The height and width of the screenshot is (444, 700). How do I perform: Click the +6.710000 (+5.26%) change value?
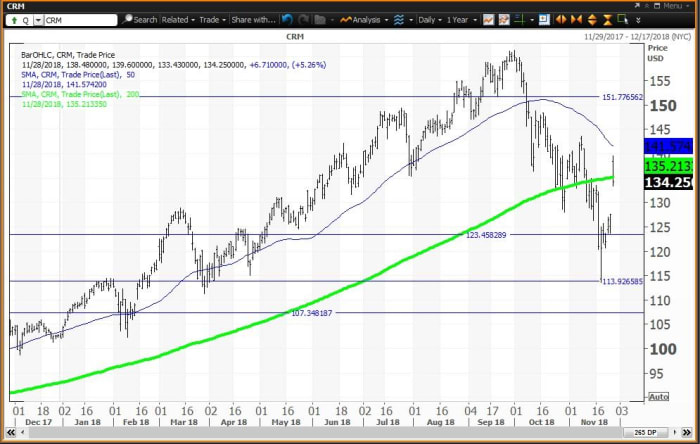coord(288,65)
